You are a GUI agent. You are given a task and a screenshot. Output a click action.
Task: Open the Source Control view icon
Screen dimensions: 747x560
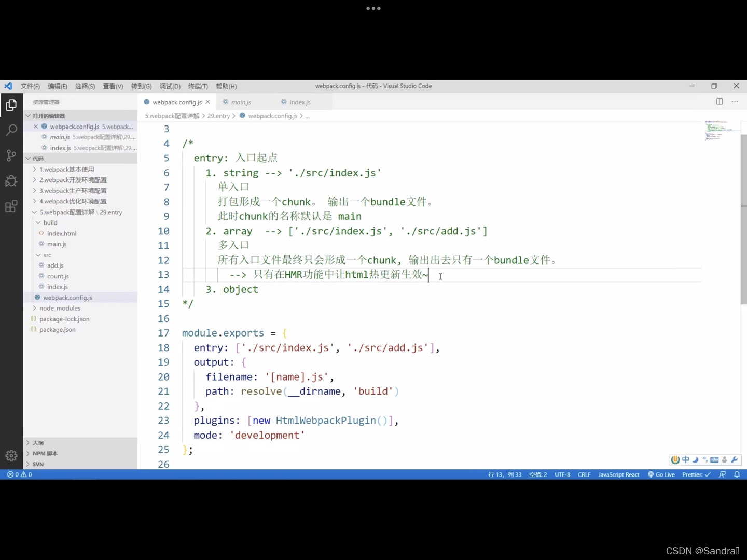pos(11,156)
